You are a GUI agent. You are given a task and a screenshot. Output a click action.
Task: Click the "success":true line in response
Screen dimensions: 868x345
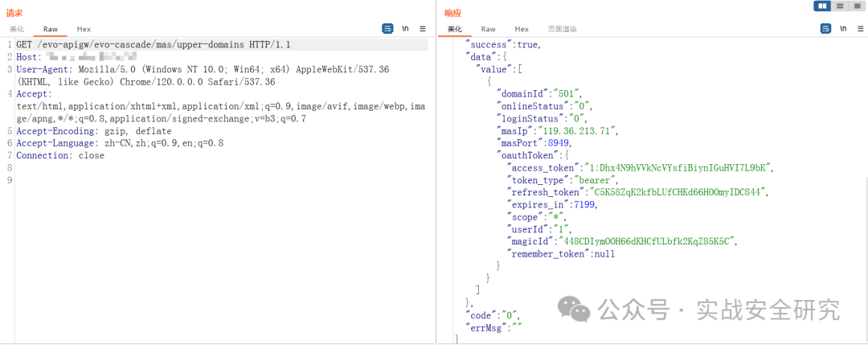503,45
